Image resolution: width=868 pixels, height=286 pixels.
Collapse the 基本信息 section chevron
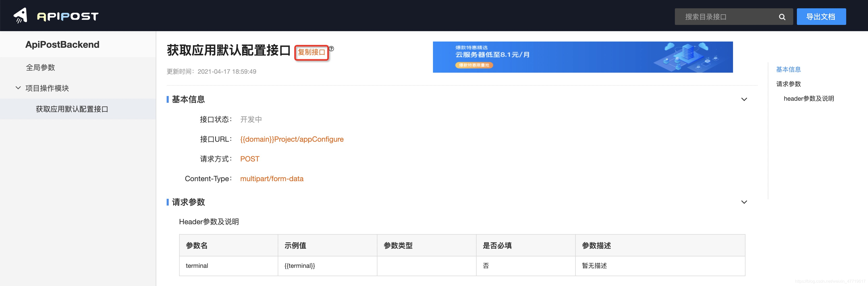tap(744, 99)
